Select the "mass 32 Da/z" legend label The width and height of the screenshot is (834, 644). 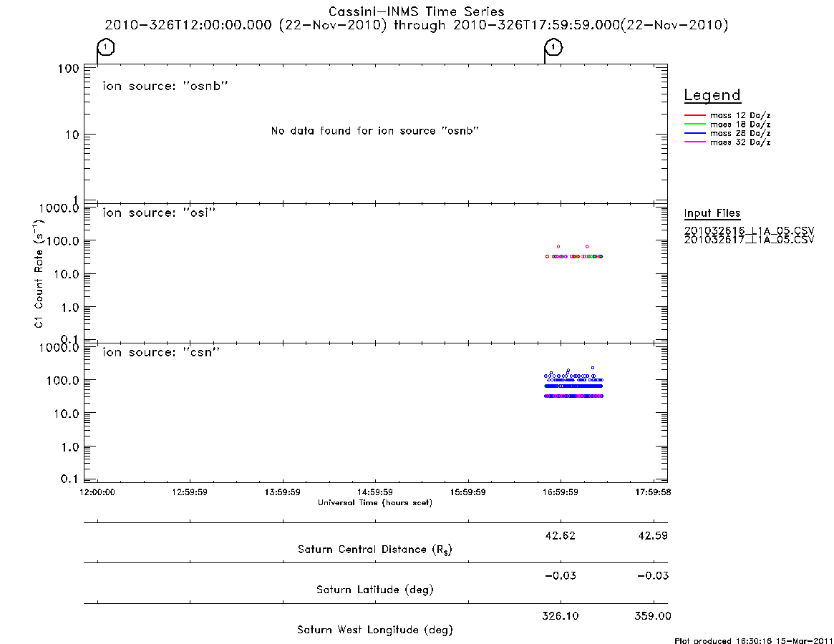pyautogui.click(x=740, y=142)
